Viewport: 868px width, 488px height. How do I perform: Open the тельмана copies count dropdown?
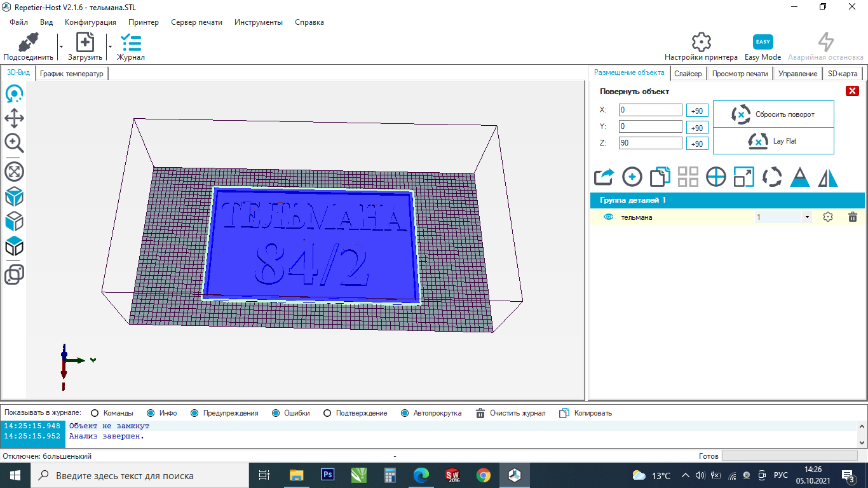pos(807,217)
